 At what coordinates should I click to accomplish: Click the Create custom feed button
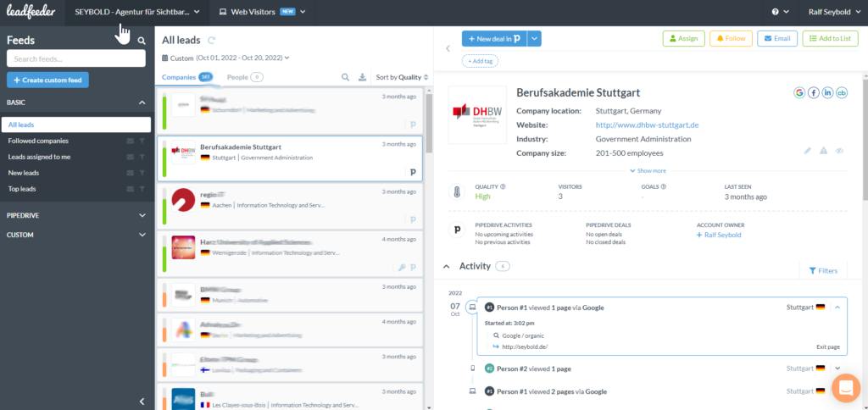point(47,80)
